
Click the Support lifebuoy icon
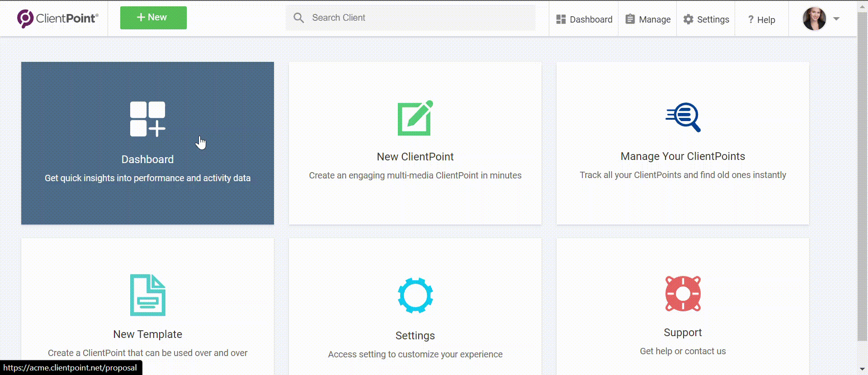[683, 294]
